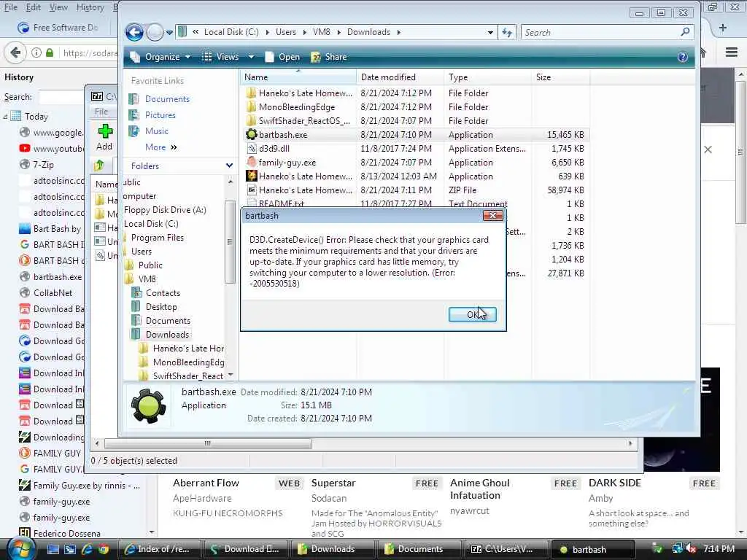The width and height of the screenshot is (747, 560).
Task: Open recent pages dropdown in Explorer
Action: click(169, 33)
